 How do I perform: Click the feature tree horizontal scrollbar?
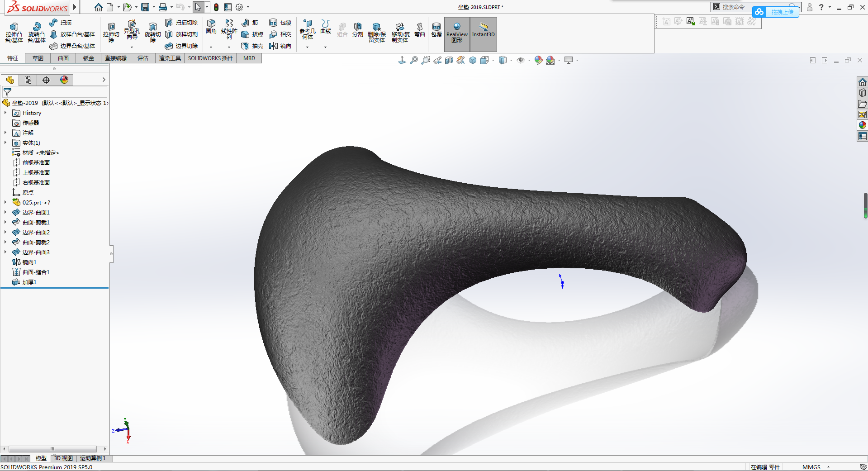coord(52,449)
